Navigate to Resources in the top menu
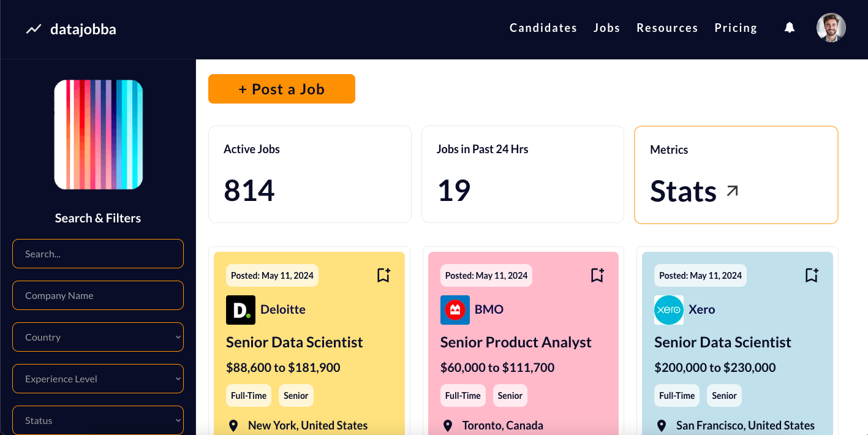The height and width of the screenshot is (435, 868). (x=667, y=28)
